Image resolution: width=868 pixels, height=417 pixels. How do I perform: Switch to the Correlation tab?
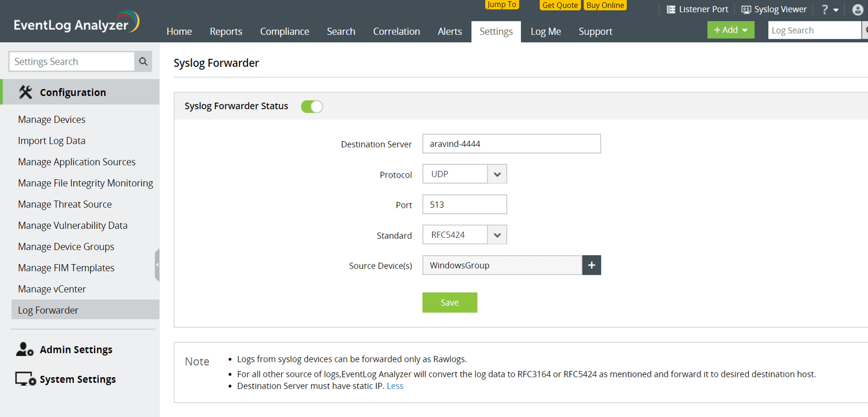pos(396,31)
